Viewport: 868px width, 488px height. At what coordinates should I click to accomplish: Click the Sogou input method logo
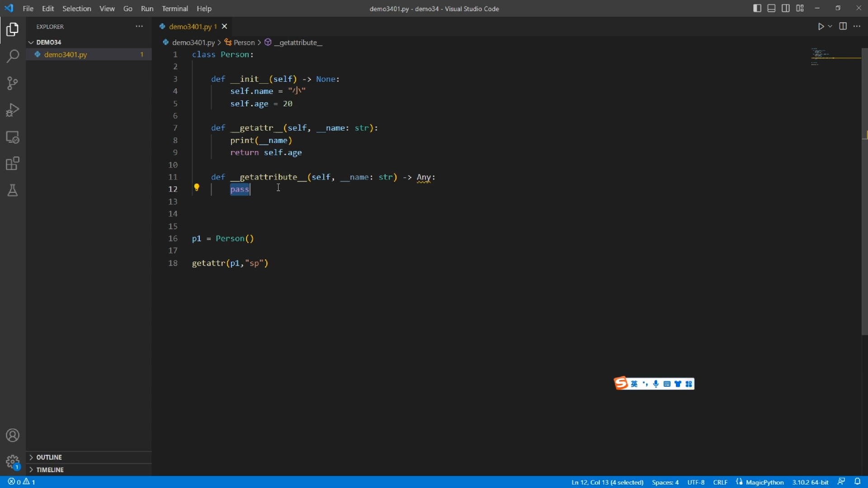click(621, 383)
